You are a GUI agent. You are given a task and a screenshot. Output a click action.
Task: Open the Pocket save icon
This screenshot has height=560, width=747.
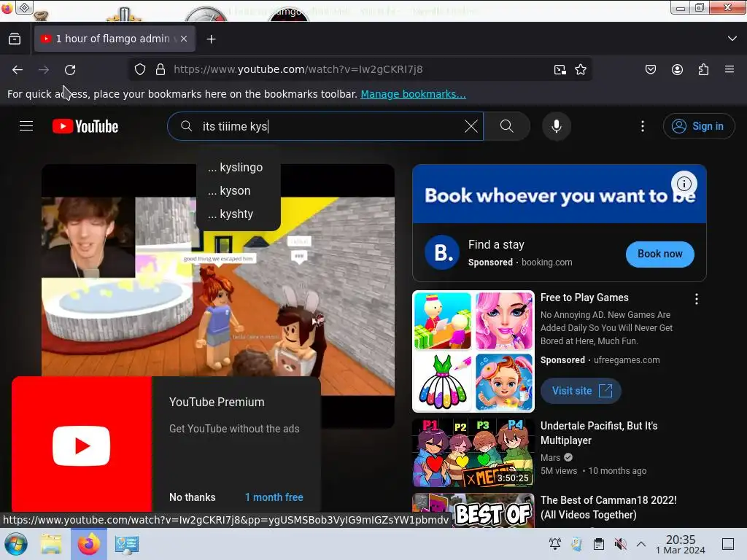click(x=650, y=69)
